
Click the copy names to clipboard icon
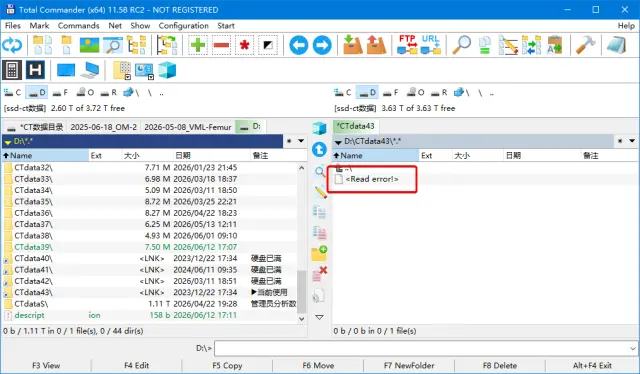point(485,45)
